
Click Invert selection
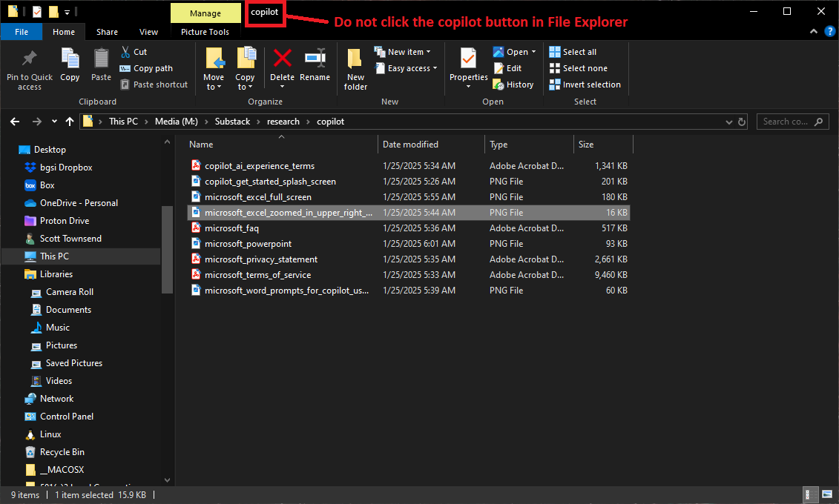[x=585, y=84]
